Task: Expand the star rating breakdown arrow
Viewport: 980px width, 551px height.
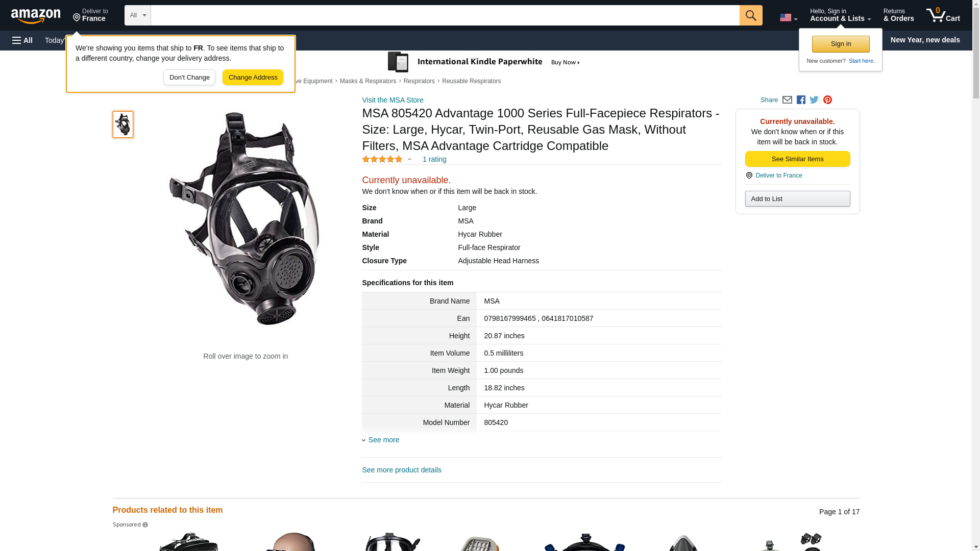Action: (409, 159)
